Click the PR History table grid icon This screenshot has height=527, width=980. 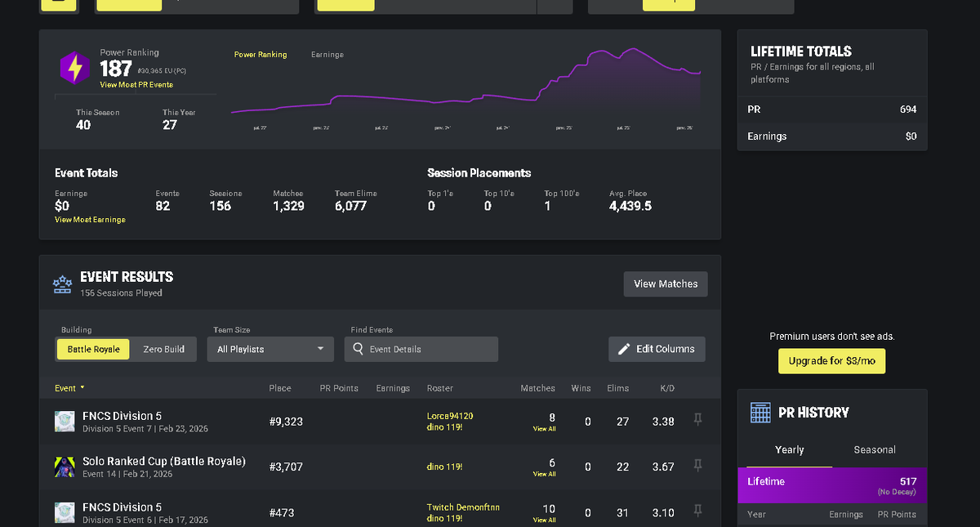(x=760, y=413)
